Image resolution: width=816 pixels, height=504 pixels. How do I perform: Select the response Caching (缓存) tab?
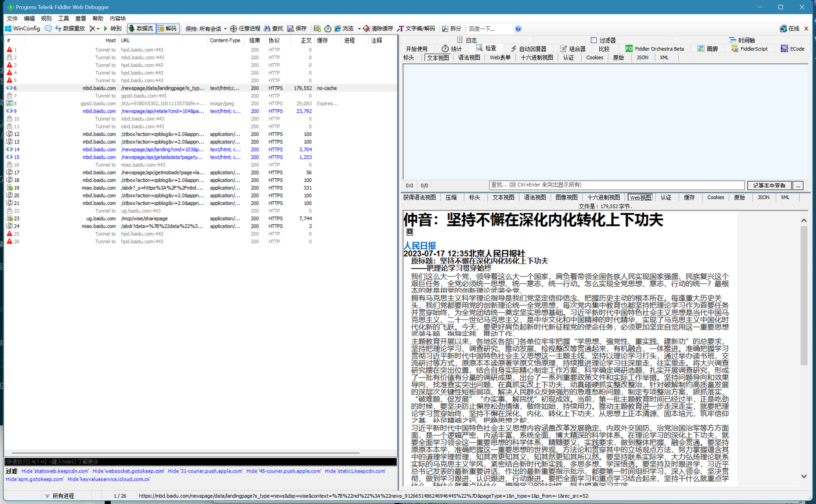tap(689, 197)
